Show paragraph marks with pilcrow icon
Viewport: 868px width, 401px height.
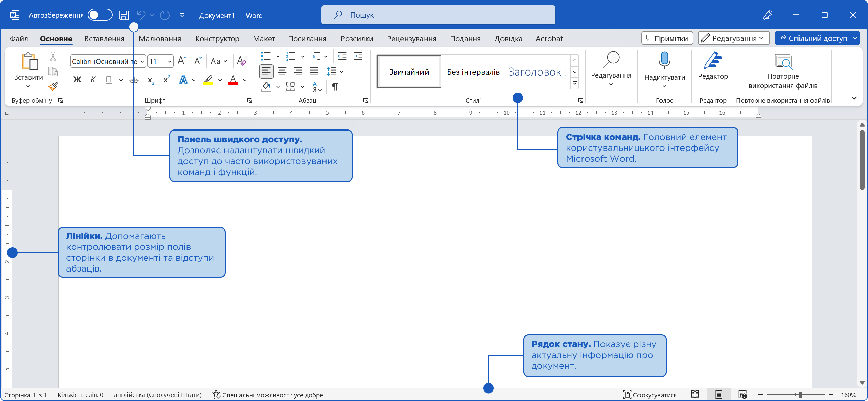[x=335, y=87]
